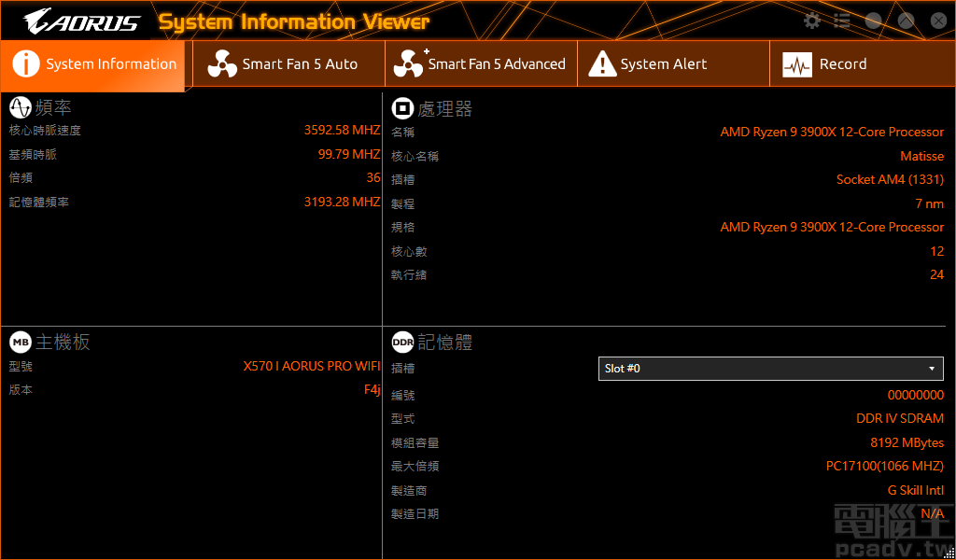Click the System Alert warning triangle icon
The height and width of the screenshot is (560, 956).
[x=603, y=63]
